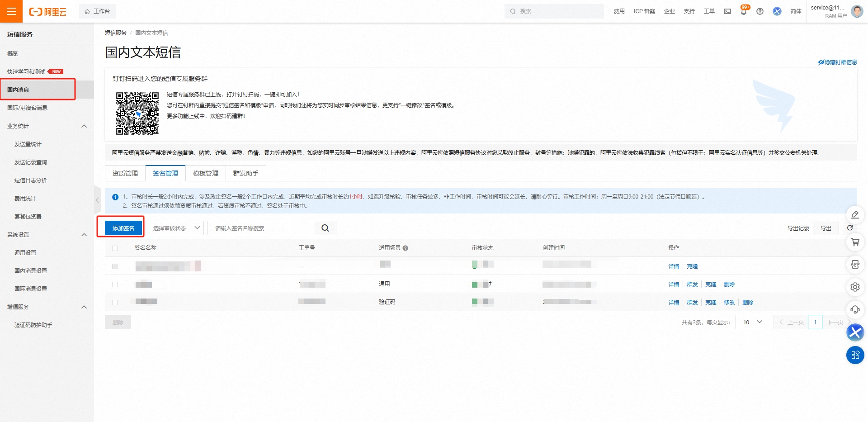Viewport: 868px width, 422px height.
Task: Click the search magnifier button for signature name
Action: pos(325,228)
